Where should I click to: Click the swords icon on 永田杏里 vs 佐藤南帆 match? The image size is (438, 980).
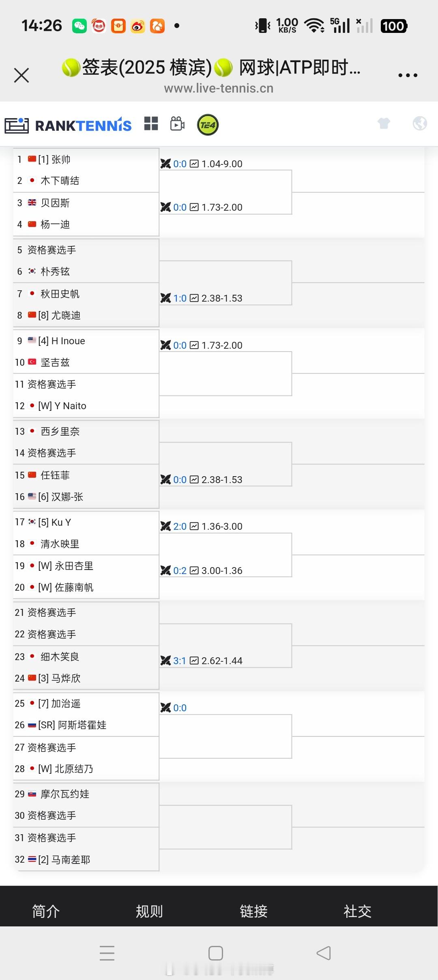point(166,570)
